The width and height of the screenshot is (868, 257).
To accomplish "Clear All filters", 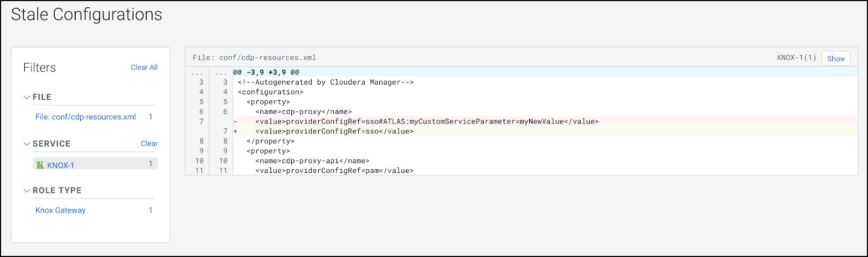I will pos(144,67).
